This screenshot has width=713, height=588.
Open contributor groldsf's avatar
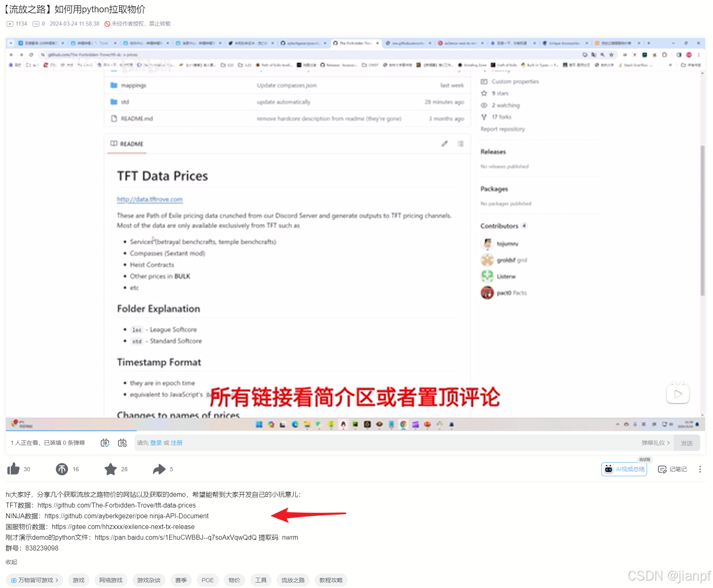click(487, 260)
